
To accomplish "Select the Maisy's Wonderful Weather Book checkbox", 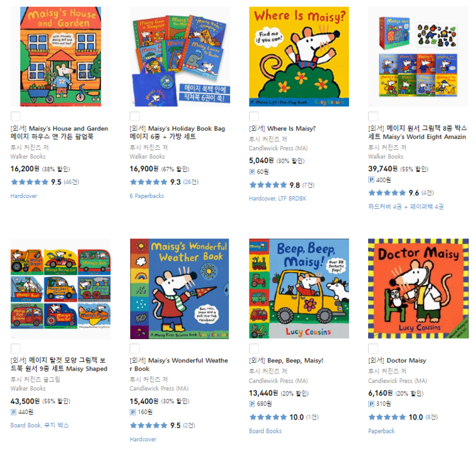I will [134, 349].
